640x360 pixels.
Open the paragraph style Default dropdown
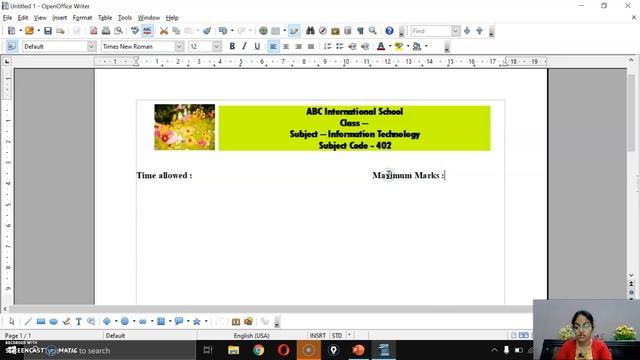click(x=92, y=46)
